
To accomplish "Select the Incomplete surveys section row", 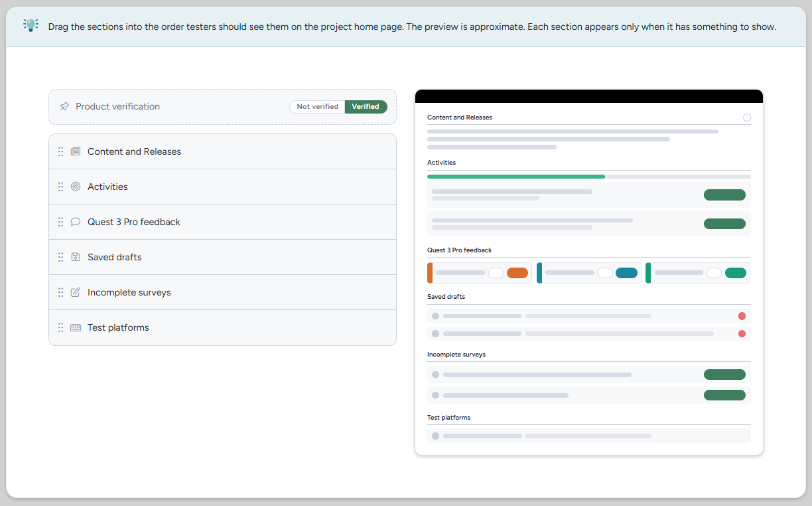I will point(222,292).
